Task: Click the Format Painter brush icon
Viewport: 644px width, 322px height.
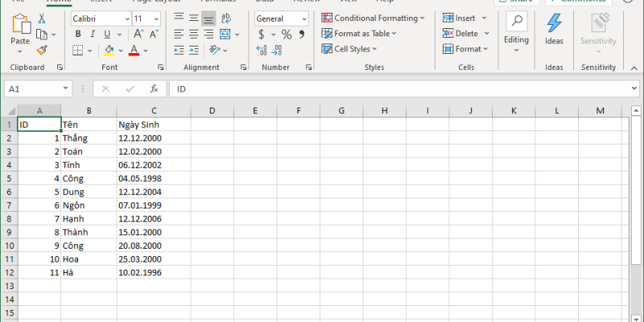Action: tap(41, 50)
